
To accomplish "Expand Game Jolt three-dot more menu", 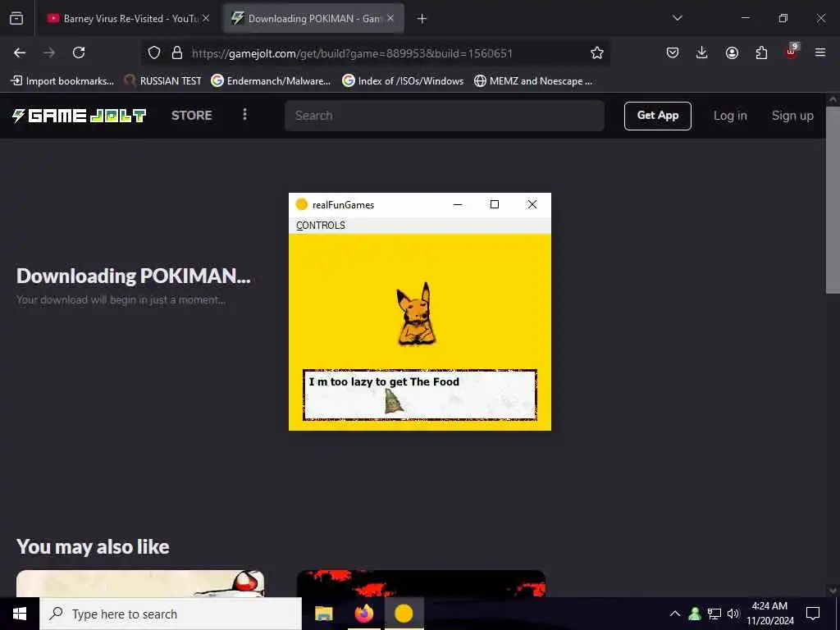I will coord(244,115).
